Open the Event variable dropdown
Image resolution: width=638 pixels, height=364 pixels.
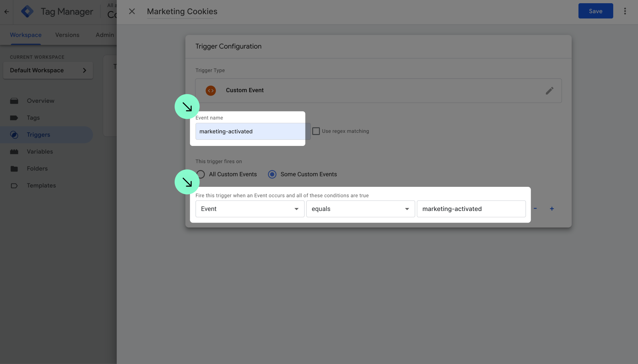click(x=250, y=209)
